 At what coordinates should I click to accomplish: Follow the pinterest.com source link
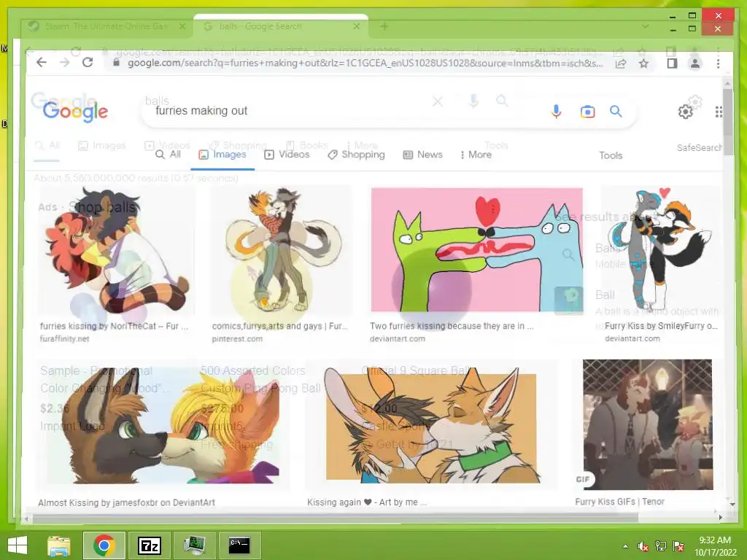pyautogui.click(x=237, y=338)
